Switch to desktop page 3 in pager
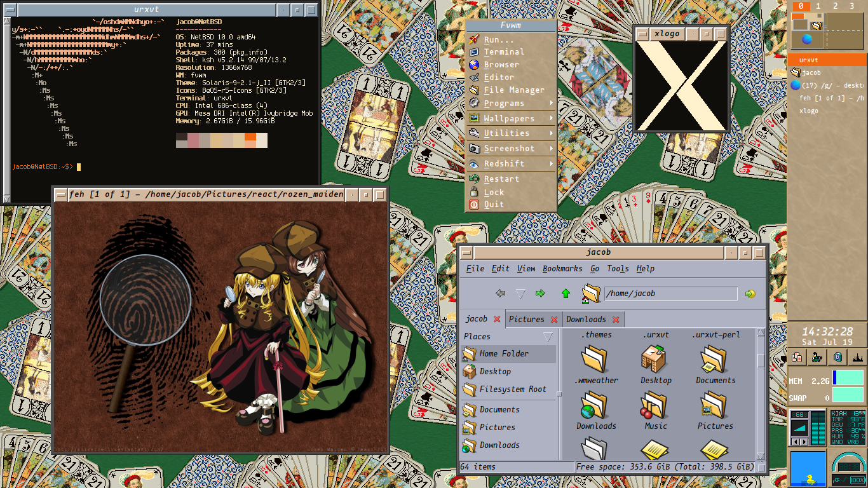 coord(852,6)
